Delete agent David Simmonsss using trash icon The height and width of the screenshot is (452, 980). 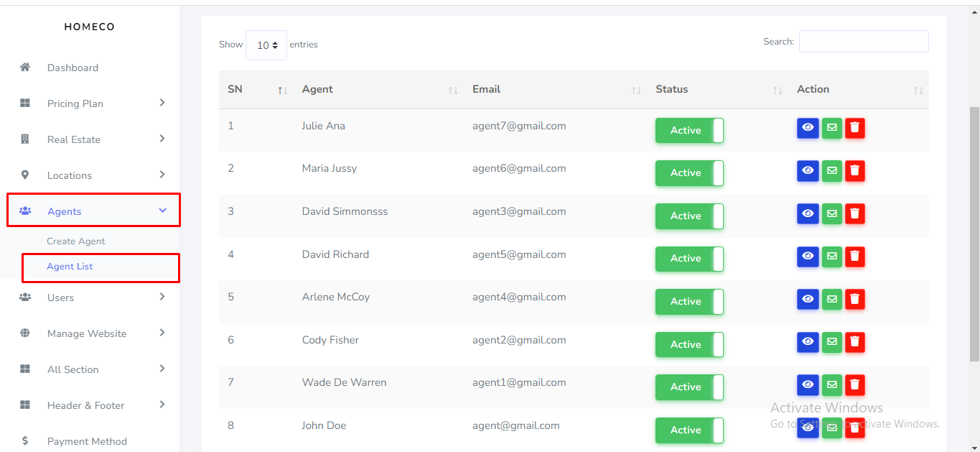[x=854, y=213]
